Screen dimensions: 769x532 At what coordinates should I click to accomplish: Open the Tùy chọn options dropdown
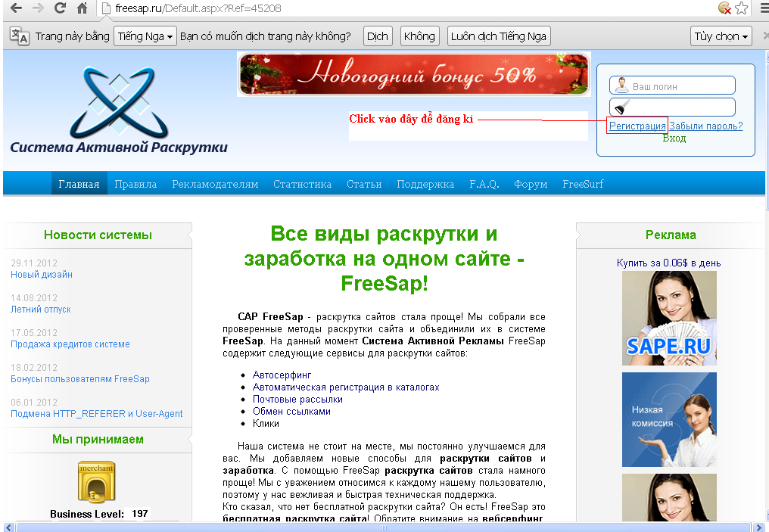(x=721, y=36)
